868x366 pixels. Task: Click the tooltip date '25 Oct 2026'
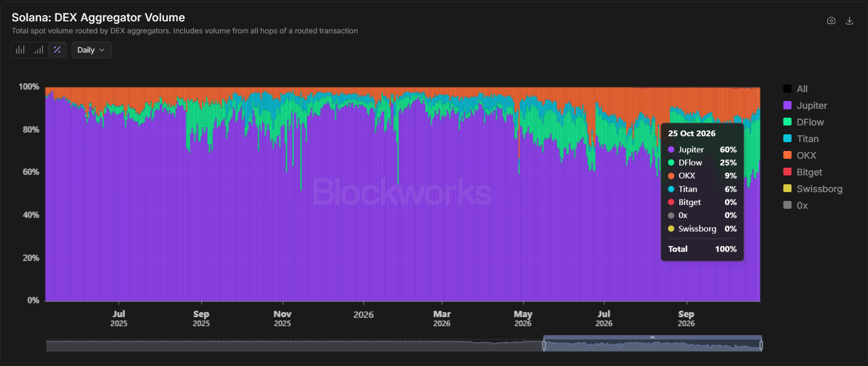(692, 133)
